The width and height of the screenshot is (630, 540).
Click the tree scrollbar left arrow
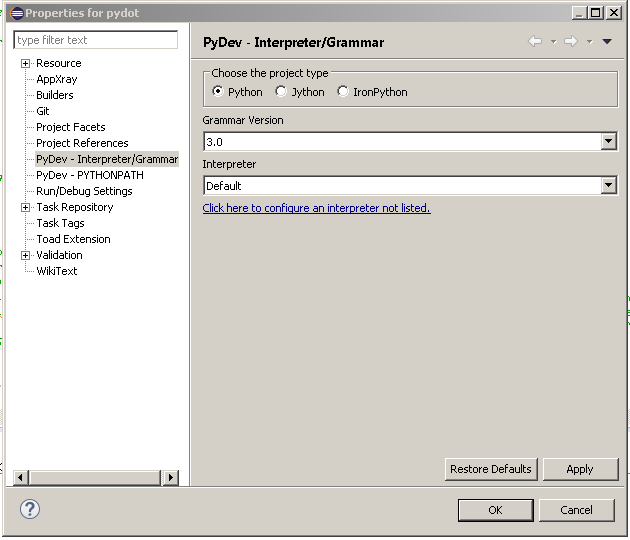click(x=21, y=477)
